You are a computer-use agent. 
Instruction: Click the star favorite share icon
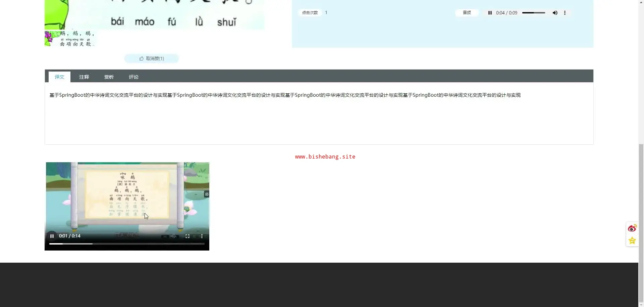click(632, 240)
